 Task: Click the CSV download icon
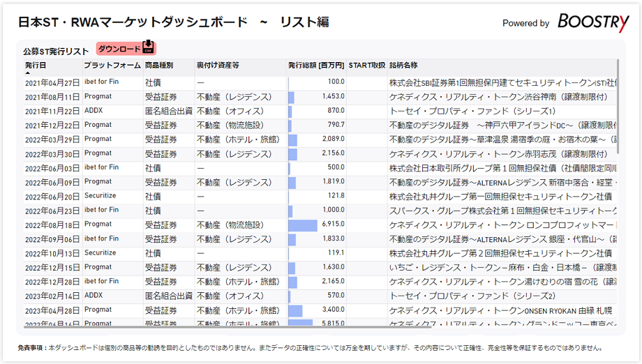tap(148, 47)
